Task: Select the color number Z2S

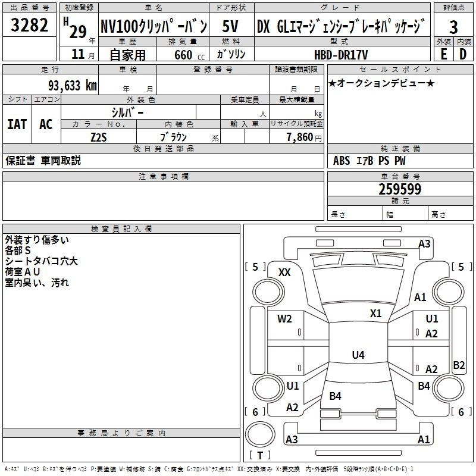Action: [x=99, y=137]
